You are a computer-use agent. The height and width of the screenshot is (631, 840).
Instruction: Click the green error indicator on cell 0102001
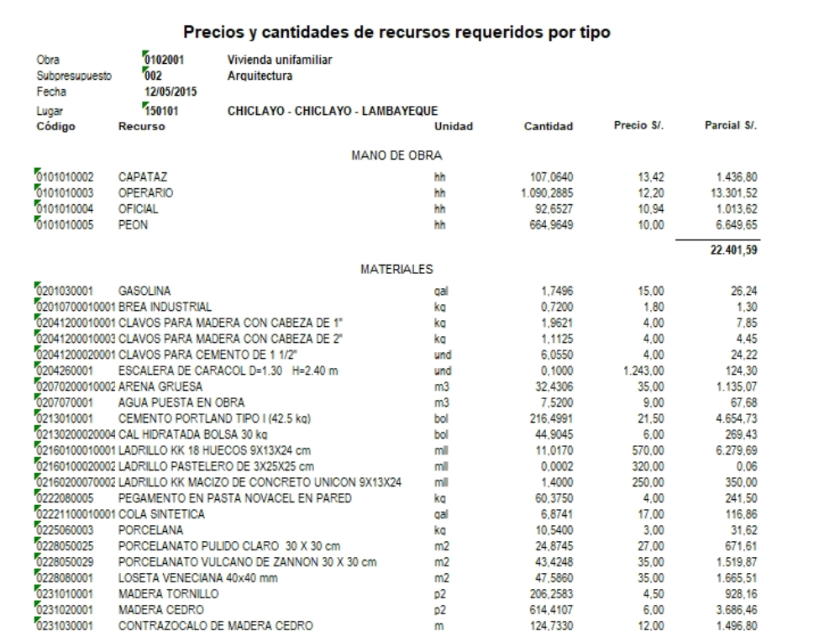[144, 56]
